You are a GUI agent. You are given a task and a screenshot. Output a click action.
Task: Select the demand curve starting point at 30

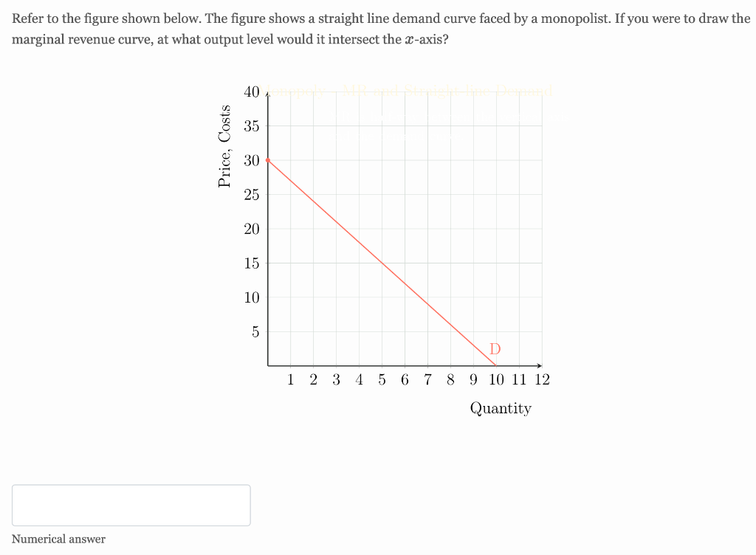pos(267,160)
